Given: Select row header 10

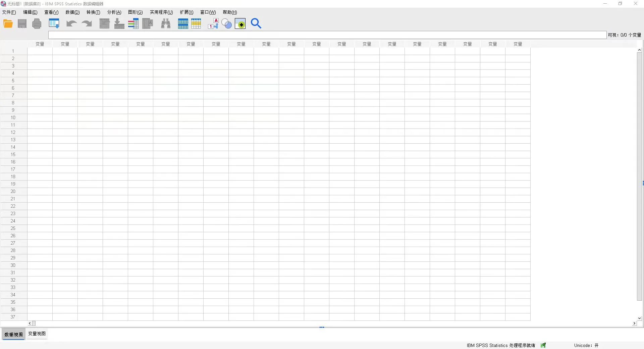Looking at the screenshot, I should click(13, 117).
